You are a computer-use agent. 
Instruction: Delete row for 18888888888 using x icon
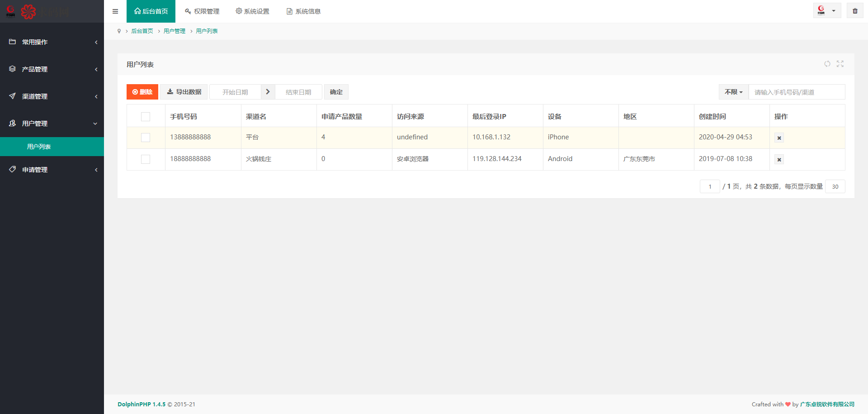point(779,159)
